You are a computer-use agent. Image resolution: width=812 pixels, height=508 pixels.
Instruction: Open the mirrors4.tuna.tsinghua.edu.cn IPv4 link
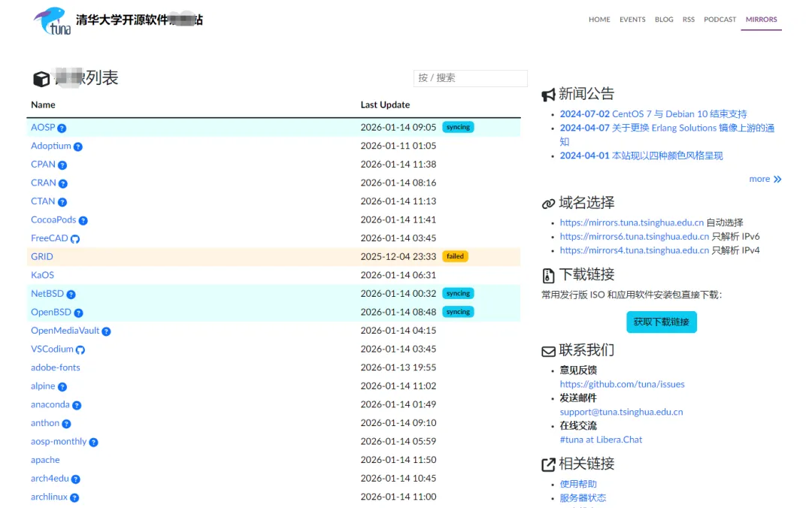(634, 251)
